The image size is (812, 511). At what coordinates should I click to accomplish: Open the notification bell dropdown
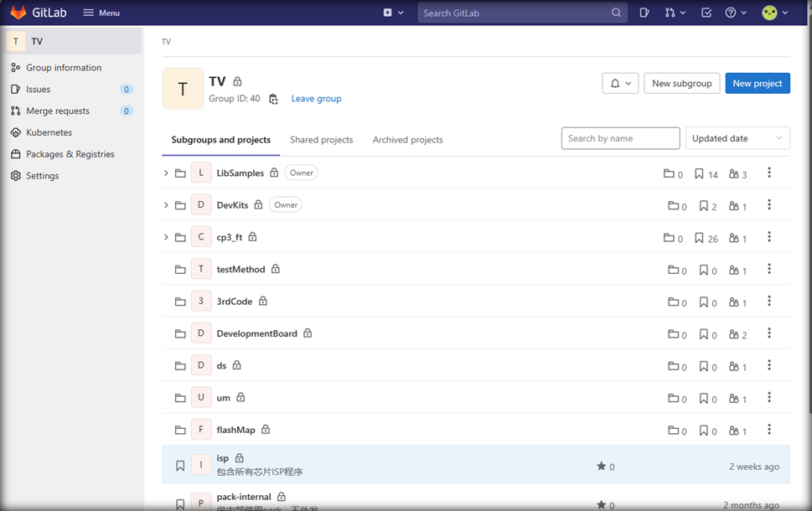pos(620,83)
